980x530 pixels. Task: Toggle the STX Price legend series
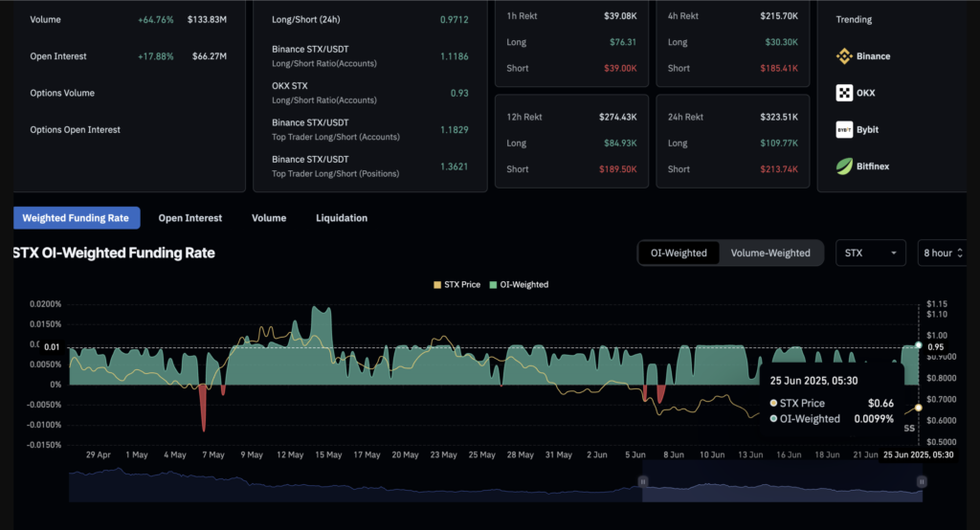[x=457, y=284]
